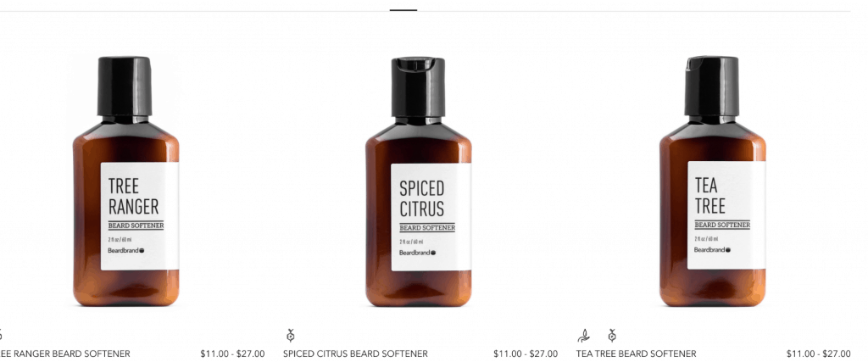Click the partially visible icon above Tree Ranger title
Screen dimensions: 868x362
tap(1, 335)
